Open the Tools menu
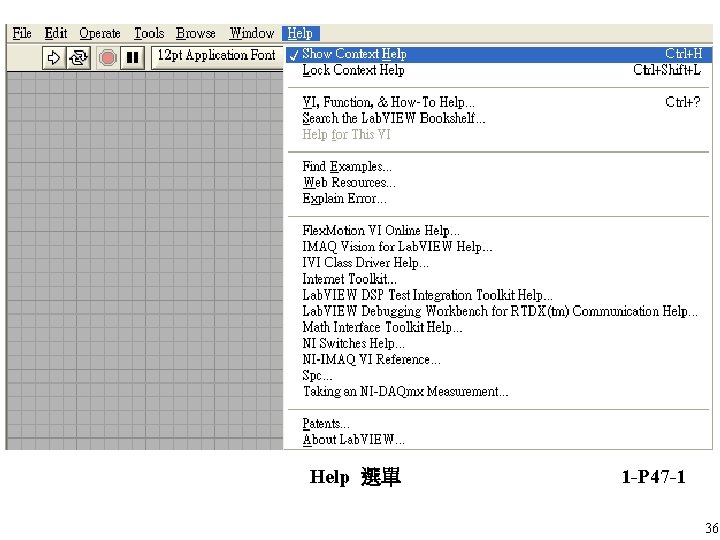Image resolution: width=720 pixels, height=540 pixels. [149, 34]
